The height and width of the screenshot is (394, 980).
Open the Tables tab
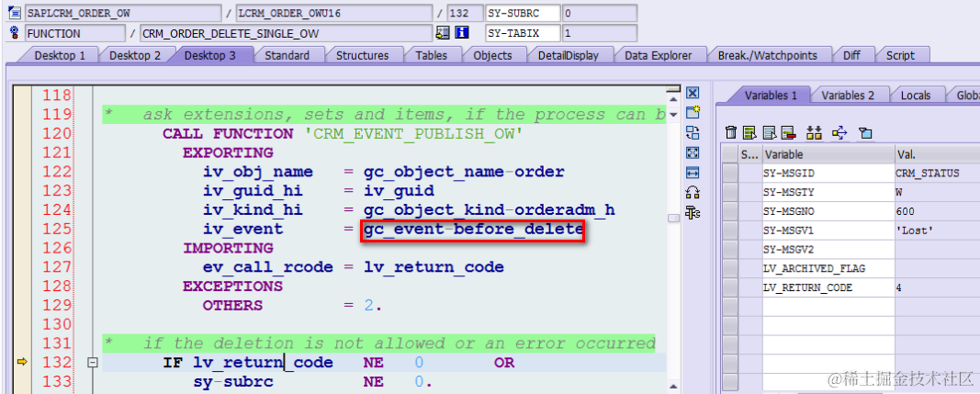tap(432, 56)
